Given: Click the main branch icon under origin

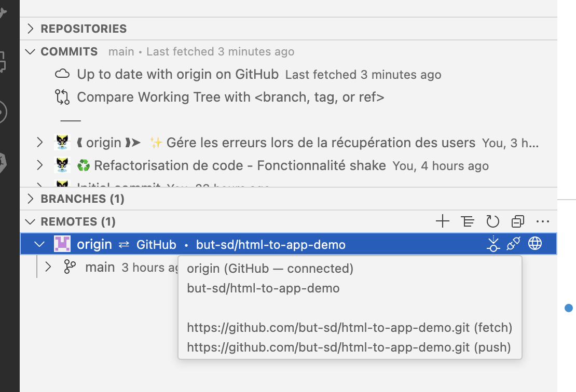Looking at the screenshot, I should click(x=70, y=267).
